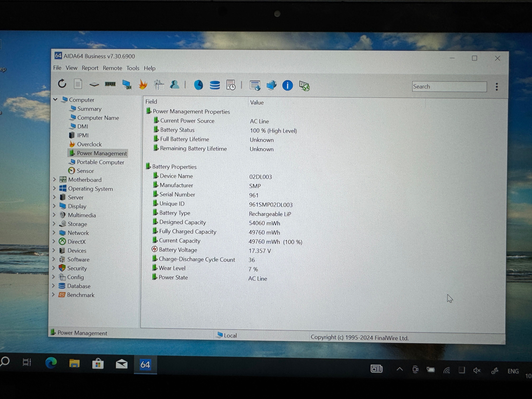
Task: Select DMI in the tree
Action: pyautogui.click(x=82, y=127)
